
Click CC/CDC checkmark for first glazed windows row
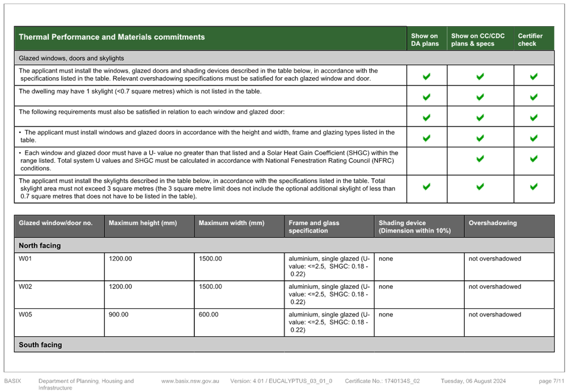(480, 76)
